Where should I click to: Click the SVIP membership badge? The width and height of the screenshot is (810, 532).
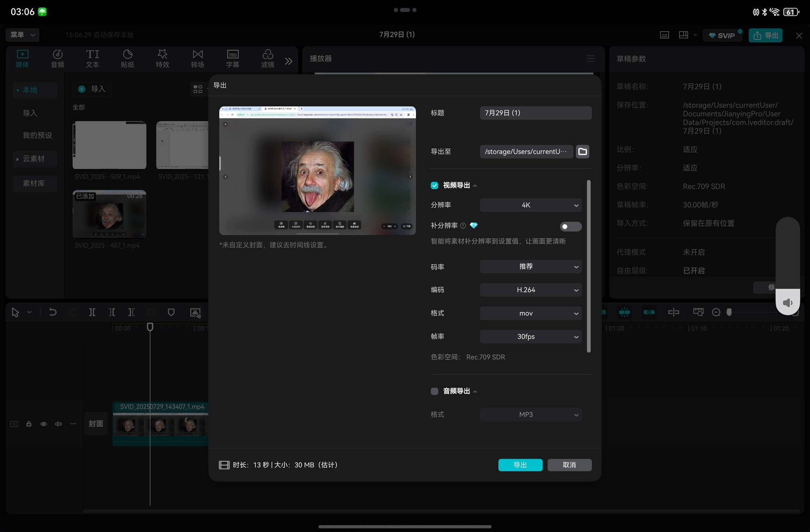(x=722, y=36)
